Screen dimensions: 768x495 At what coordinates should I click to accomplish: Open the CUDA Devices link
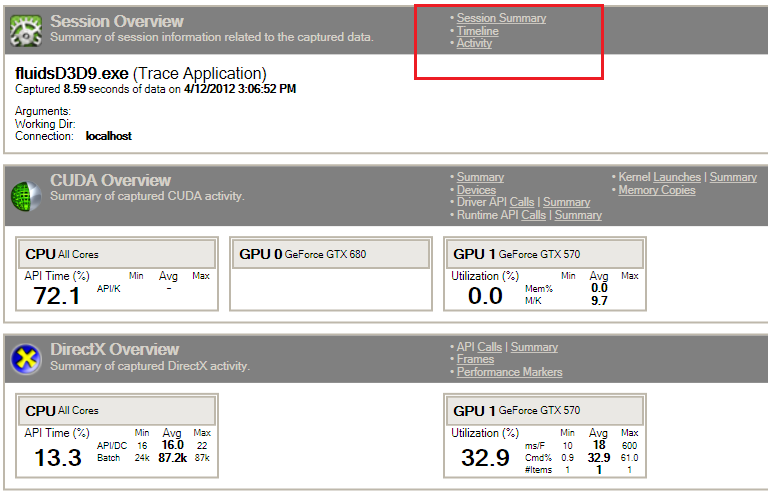[x=476, y=190]
